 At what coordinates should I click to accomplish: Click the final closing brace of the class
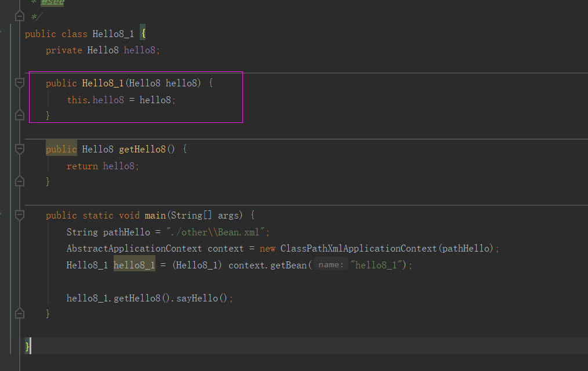27,346
